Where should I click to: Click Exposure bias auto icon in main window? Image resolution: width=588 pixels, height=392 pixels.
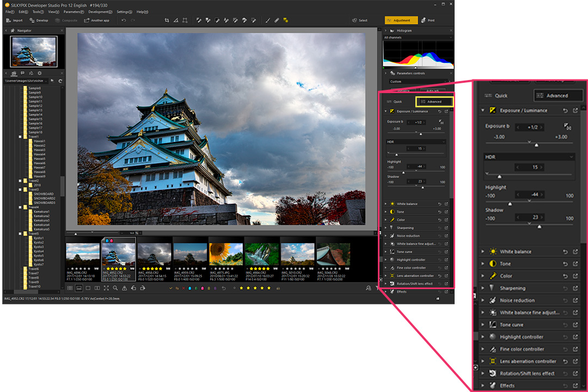(442, 122)
